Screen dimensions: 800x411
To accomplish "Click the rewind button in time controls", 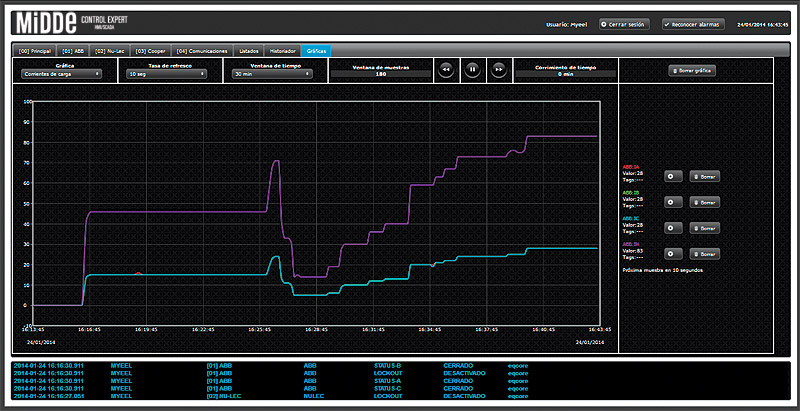I will pos(446,70).
